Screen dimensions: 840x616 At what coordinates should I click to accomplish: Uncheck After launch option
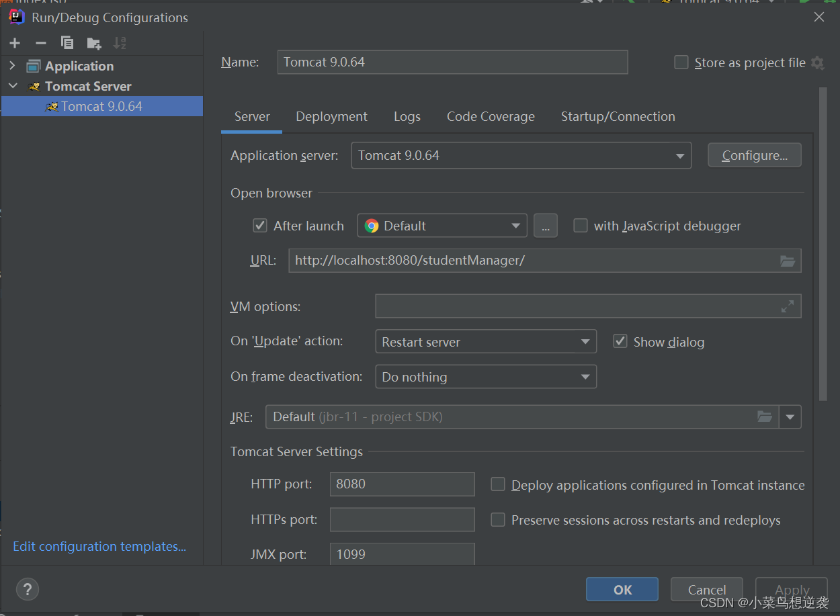(260, 226)
